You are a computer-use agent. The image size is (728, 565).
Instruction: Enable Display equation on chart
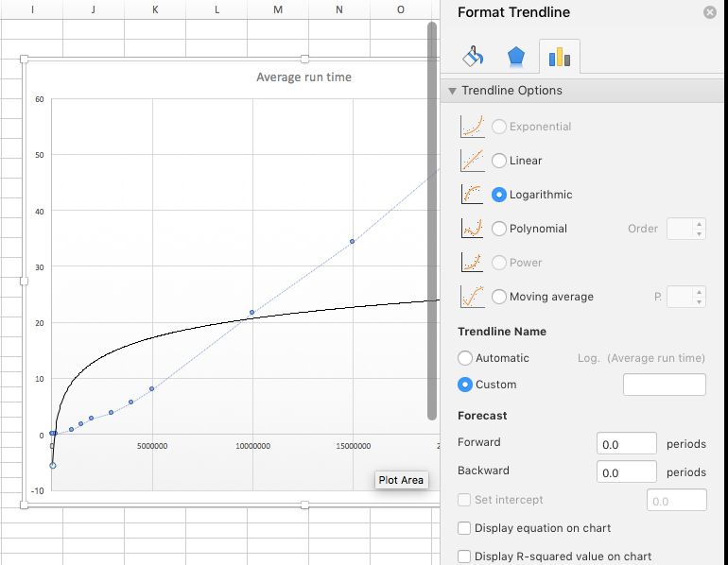tap(464, 528)
